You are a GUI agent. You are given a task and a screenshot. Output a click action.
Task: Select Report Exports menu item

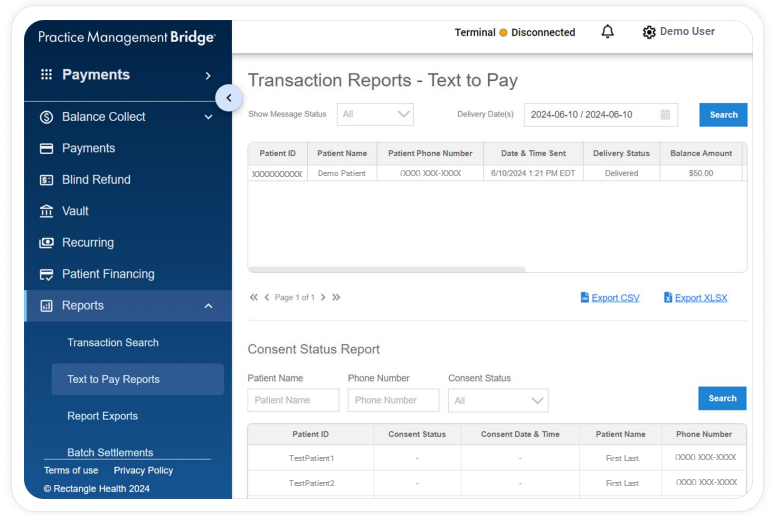coord(102,416)
